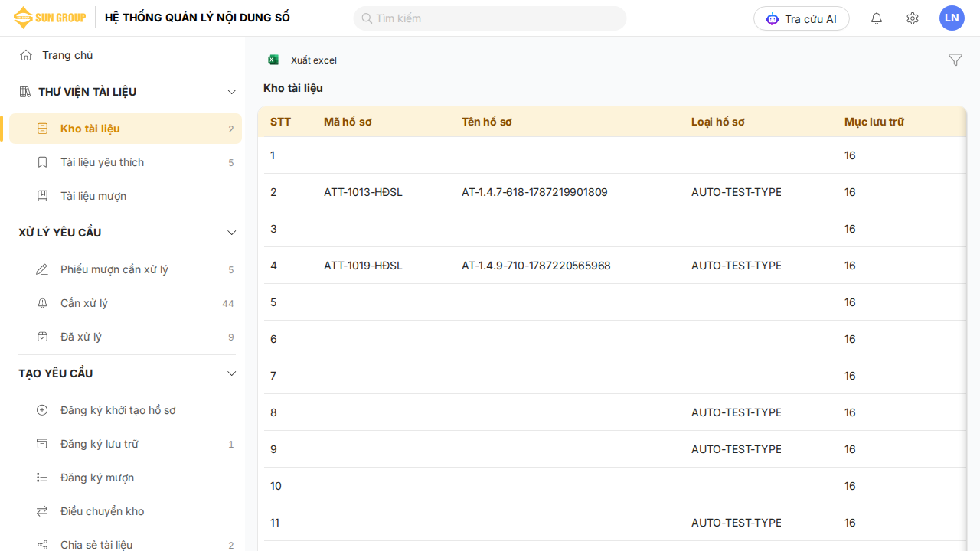Image resolution: width=980 pixels, height=551 pixels.
Task: Click the home icon beside Trang chủ
Action: pyautogui.click(x=26, y=55)
